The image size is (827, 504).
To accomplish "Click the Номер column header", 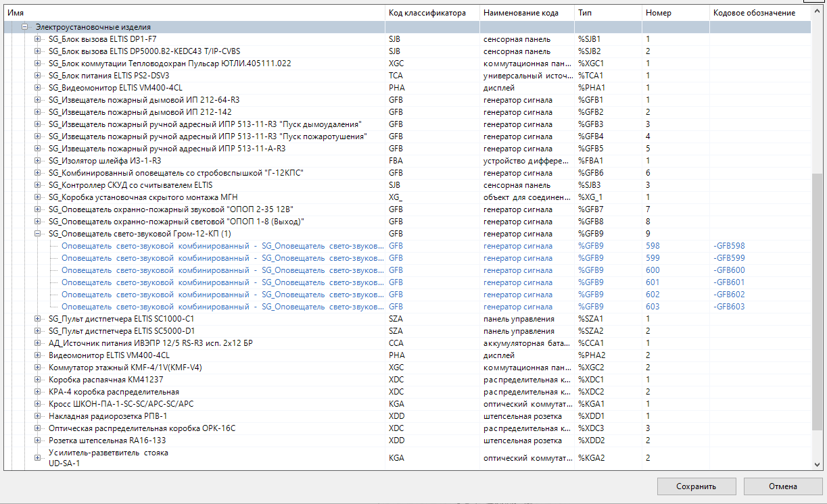I will pyautogui.click(x=676, y=13).
